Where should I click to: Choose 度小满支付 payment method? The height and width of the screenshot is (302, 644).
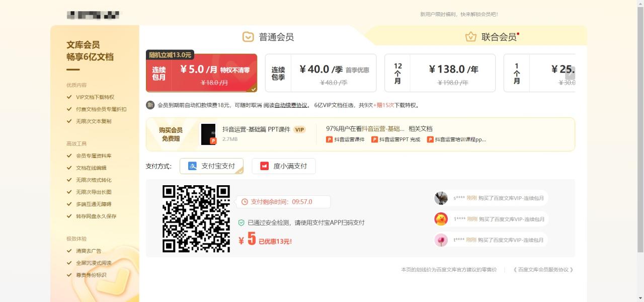pos(284,166)
